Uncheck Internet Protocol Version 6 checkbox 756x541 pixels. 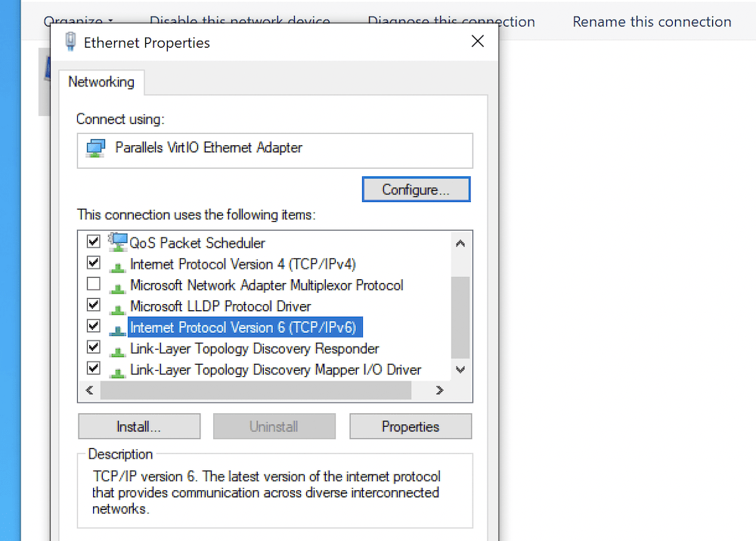coord(94,326)
